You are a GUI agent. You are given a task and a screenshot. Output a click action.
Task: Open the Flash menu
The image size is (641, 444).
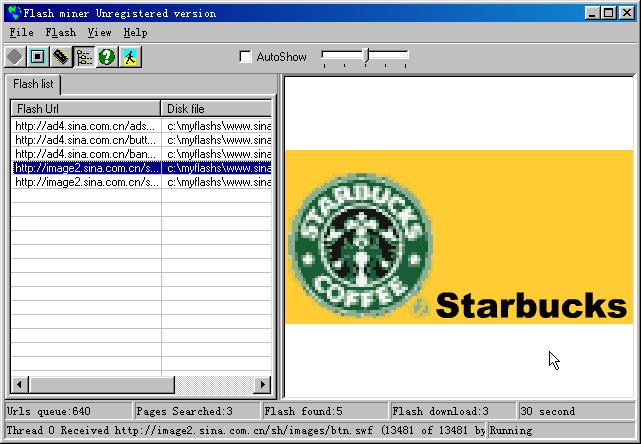61,33
